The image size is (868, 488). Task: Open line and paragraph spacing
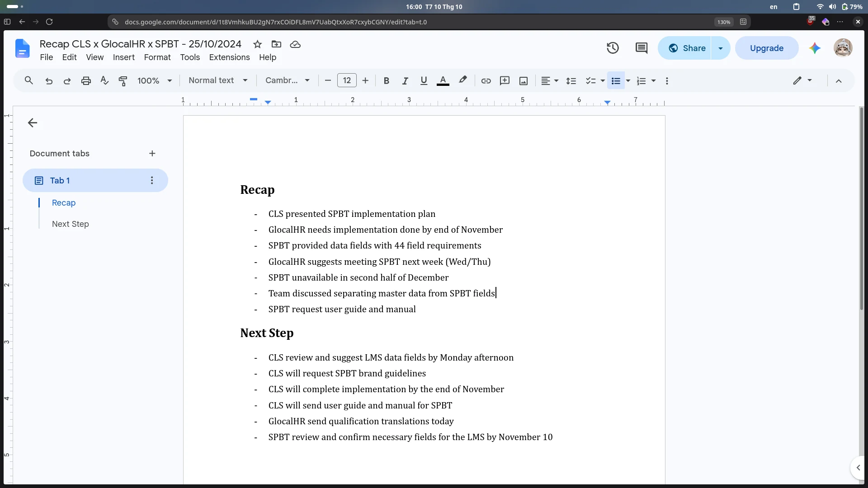(571, 81)
